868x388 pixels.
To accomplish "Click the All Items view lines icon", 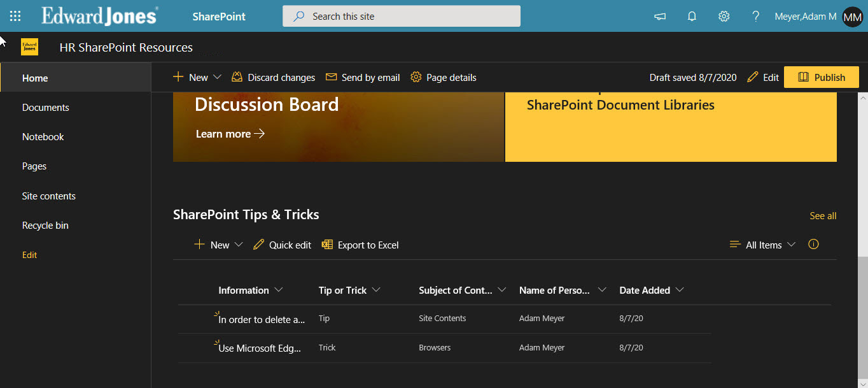I will [735, 245].
